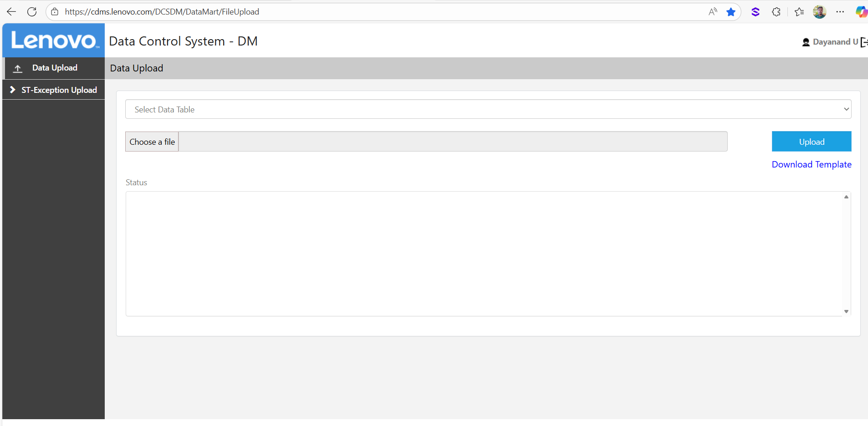This screenshot has width=868, height=426.
Task: Open Read Aloud icon in address bar
Action: click(713, 12)
